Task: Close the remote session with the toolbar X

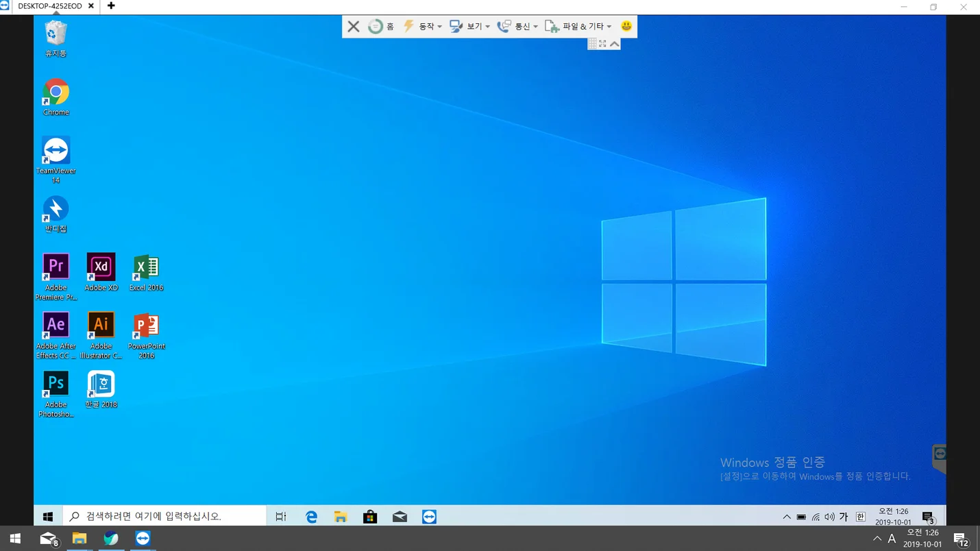Action: point(354,27)
